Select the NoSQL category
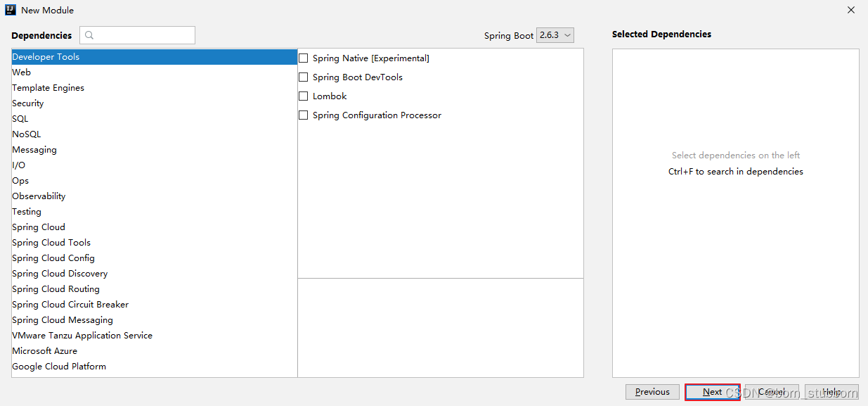 (x=155, y=134)
